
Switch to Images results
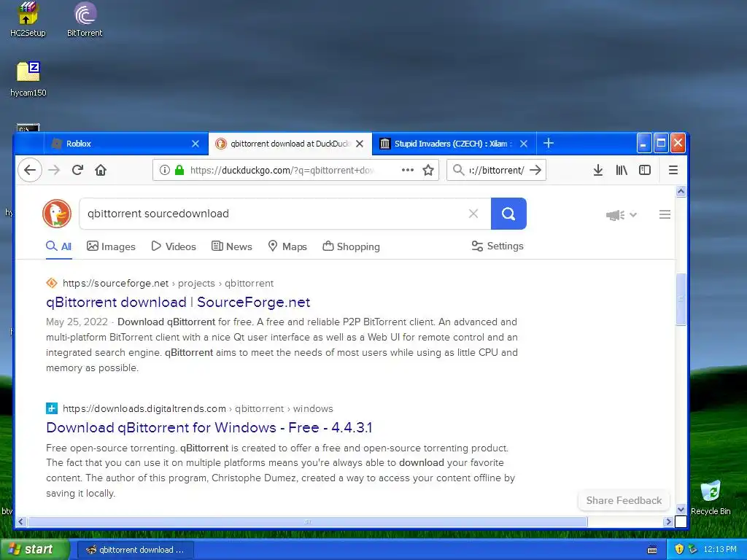(111, 246)
